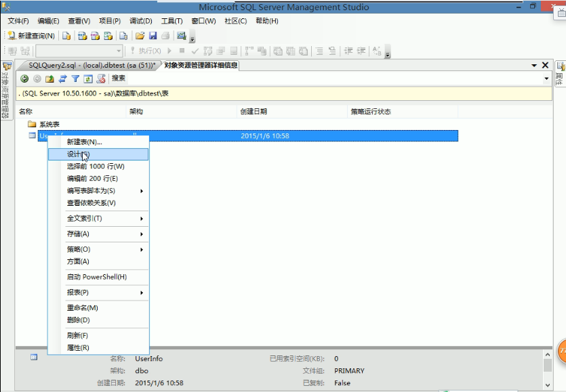Click the SQL Server Compact query icon

pyautogui.click(x=123, y=36)
